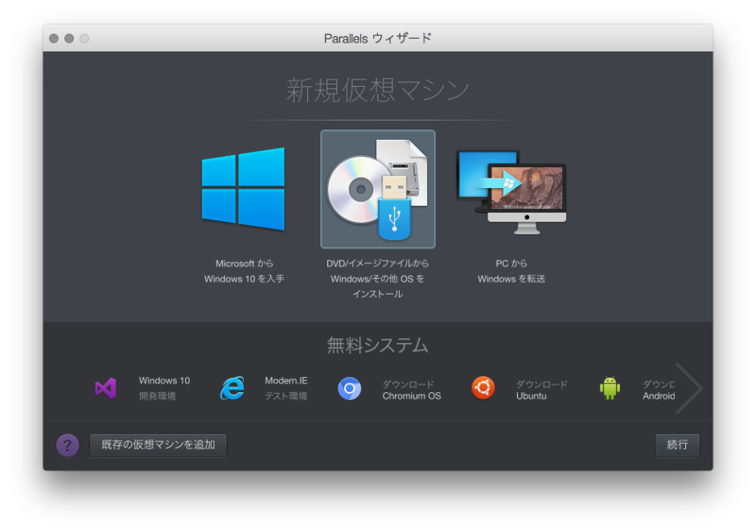The width and height of the screenshot is (756, 532).
Task: Click the Visual Studio icon for Windows 10
Action: (106, 388)
